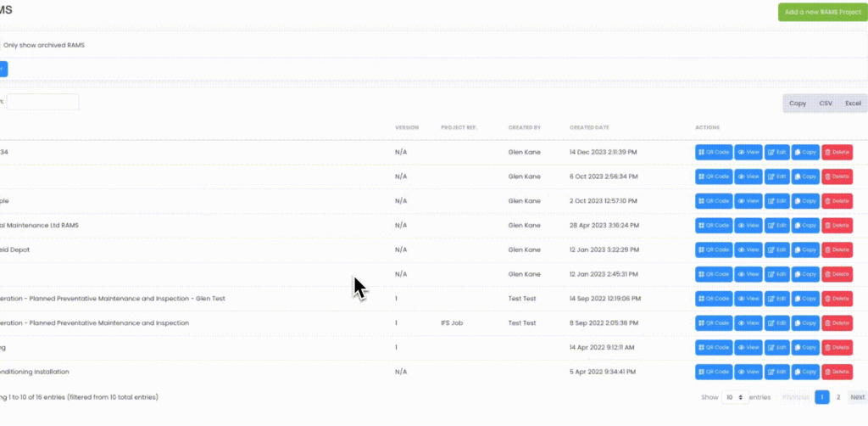Screen dimensions: 868x426
Task: Open QR Code for the 12 Jan 2023 2:45:31 PM row
Action: pyautogui.click(x=714, y=274)
